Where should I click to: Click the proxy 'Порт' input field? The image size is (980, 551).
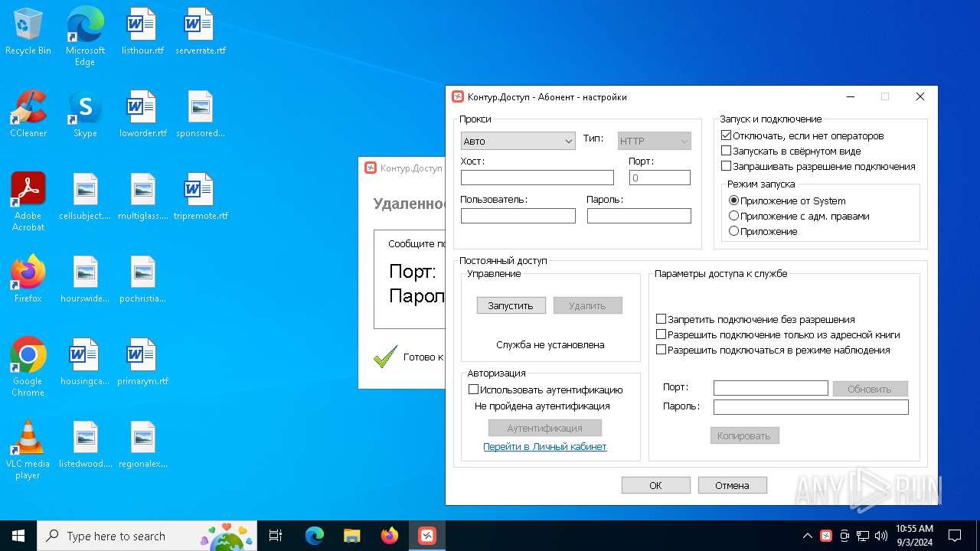(x=660, y=178)
